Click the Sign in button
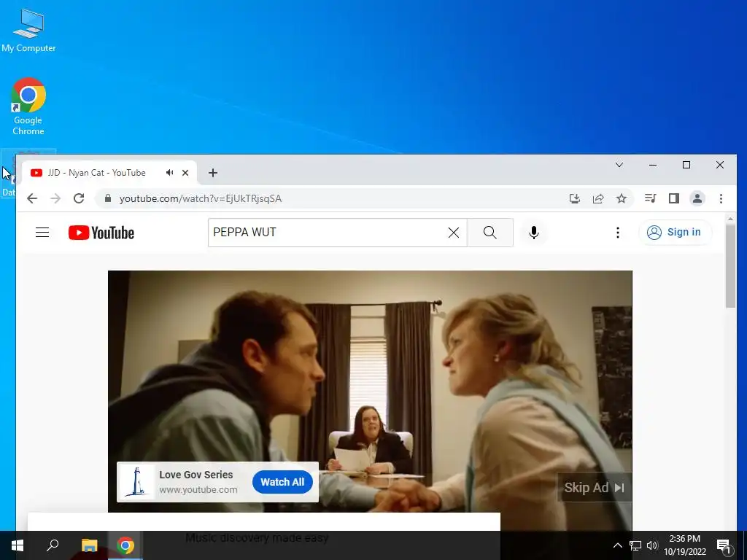747x560 pixels. [x=675, y=233]
